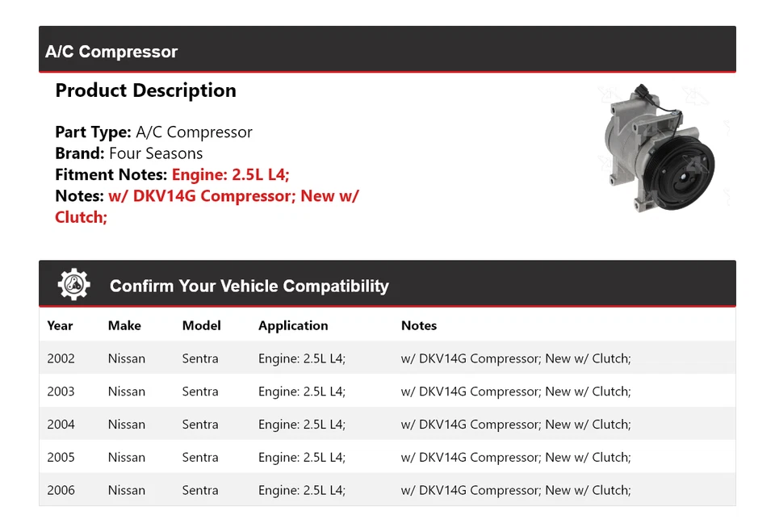The image size is (775, 532).
Task: Click the 2006 Sentra notes text
Action: (516, 490)
